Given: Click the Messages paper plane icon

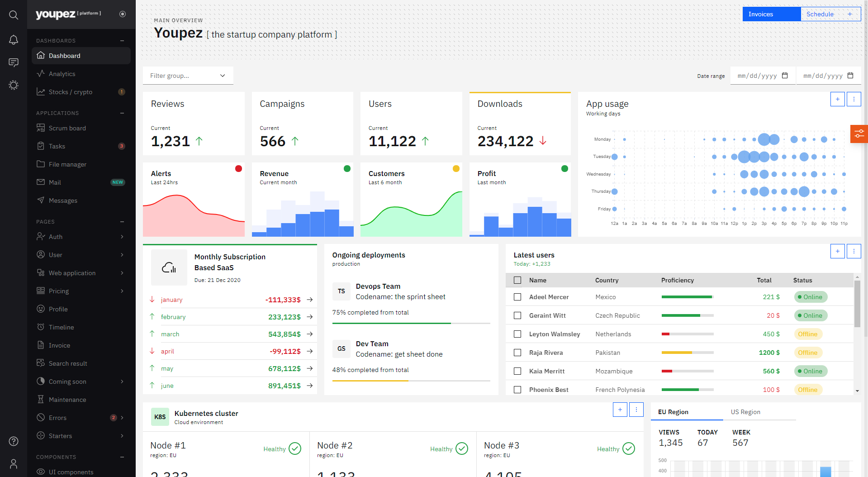Looking at the screenshot, I should tap(41, 200).
